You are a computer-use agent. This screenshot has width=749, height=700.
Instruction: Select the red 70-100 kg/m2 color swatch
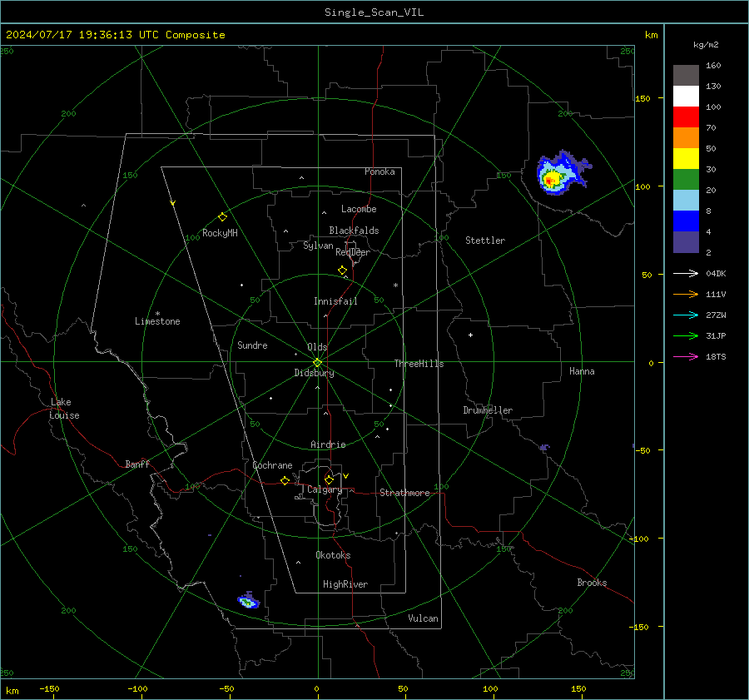686,117
